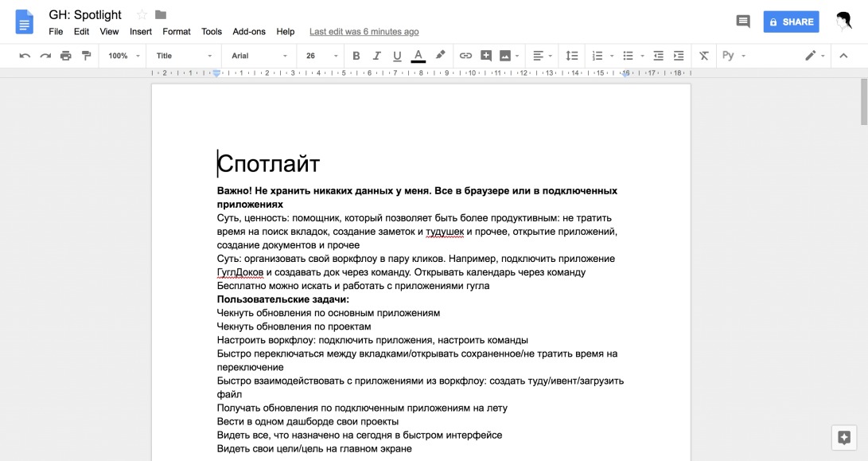Hide the menus with the chevron
The image size is (868, 461).
[843, 56]
